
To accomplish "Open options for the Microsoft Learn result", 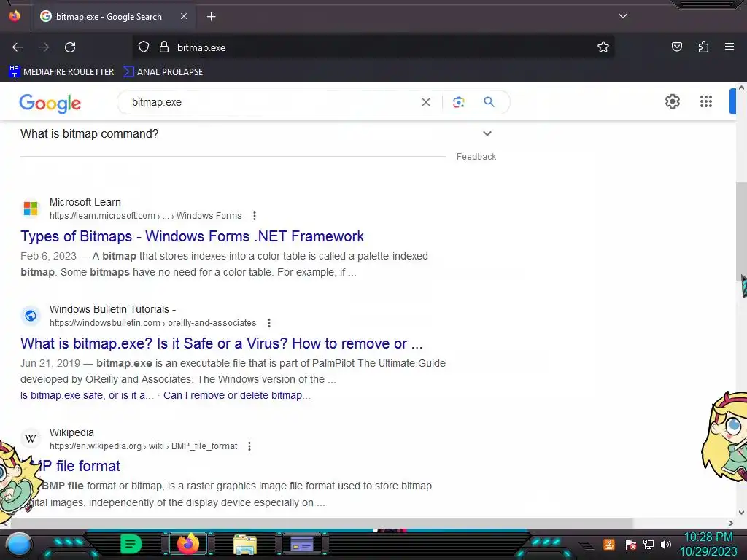I will click(255, 216).
